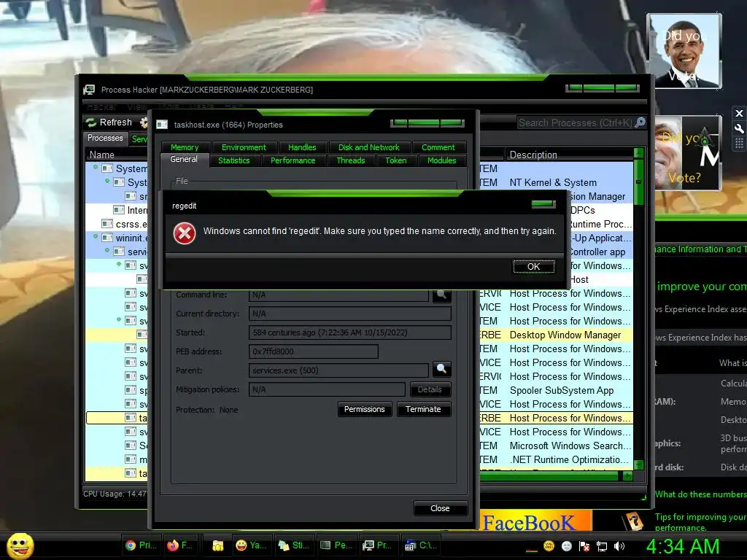This screenshot has width=747, height=560.
Task: Collapse the top System process tree node
Action: 96,167
